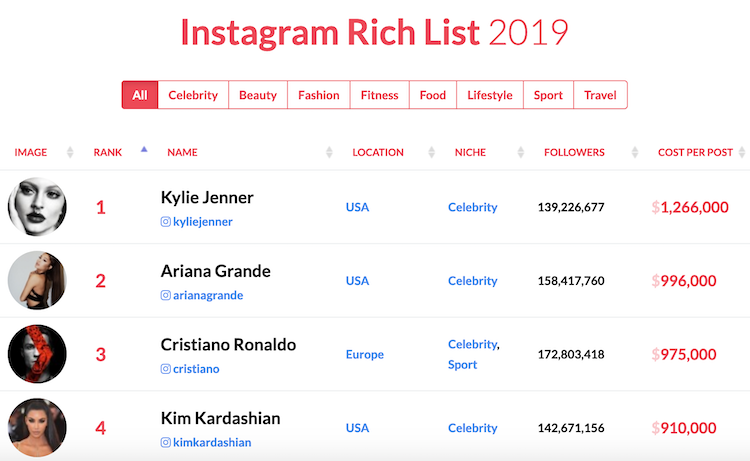Screen dimensions: 750x461
Task: Select the All filter tab
Action: [140, 95]
